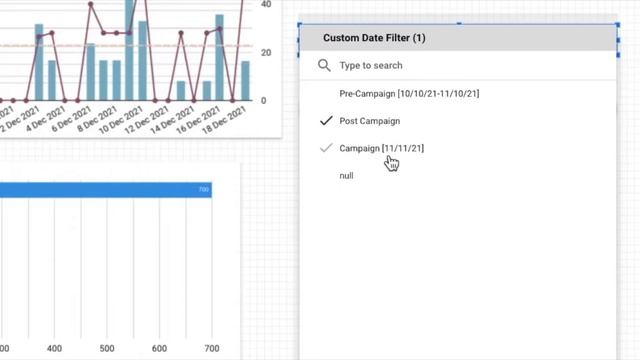This screenshot has width=640, height=360.
Task: Open the Custom Date Filter header
Action: (x=458, y=38)
